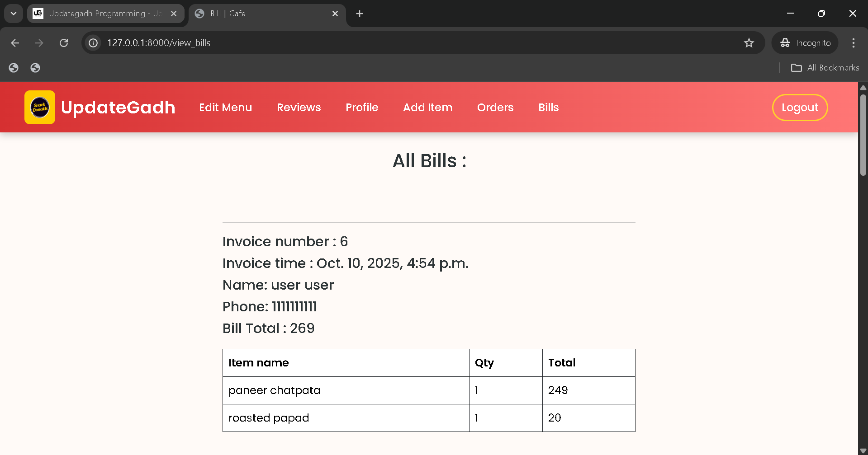The width and height of the screenshot is (868, 455).
Task: Click the first globe bookmark icon
Action: (x=14, y=68)
